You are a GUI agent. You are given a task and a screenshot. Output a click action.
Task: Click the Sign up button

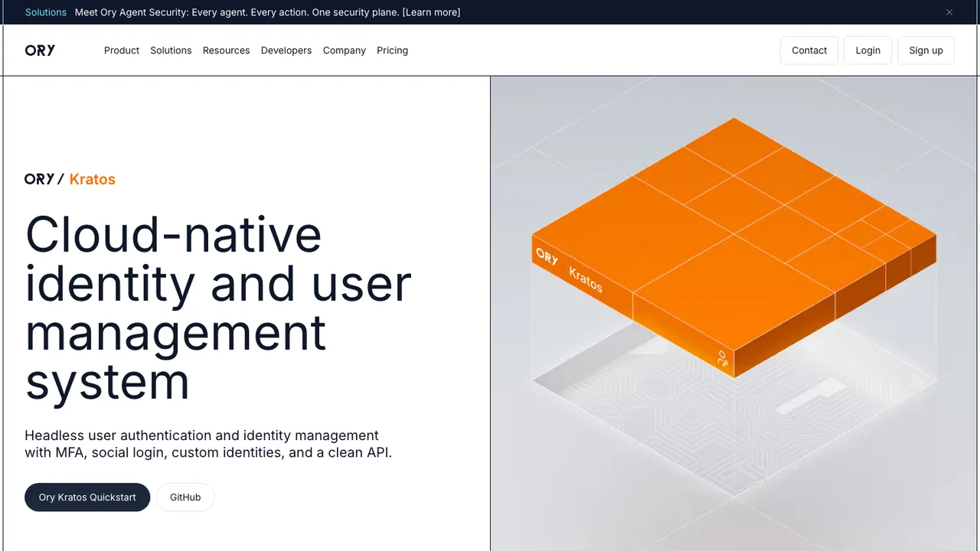click(926, 51)
